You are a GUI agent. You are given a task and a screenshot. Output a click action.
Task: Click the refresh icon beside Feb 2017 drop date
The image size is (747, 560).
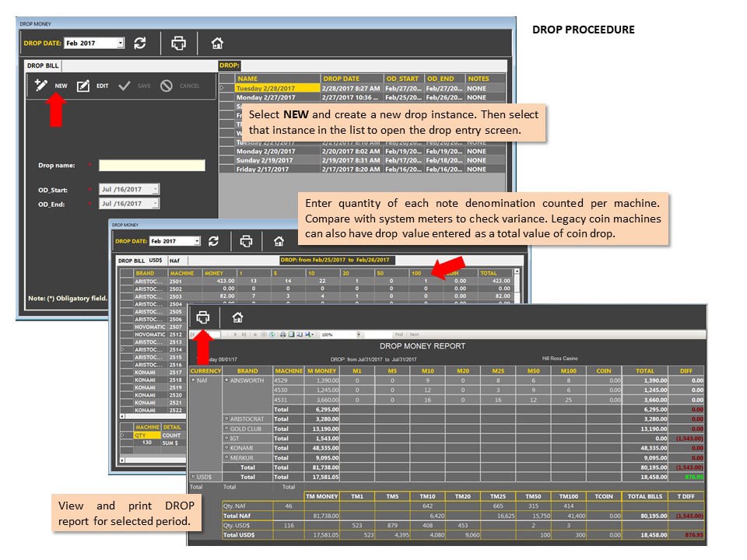140,44
